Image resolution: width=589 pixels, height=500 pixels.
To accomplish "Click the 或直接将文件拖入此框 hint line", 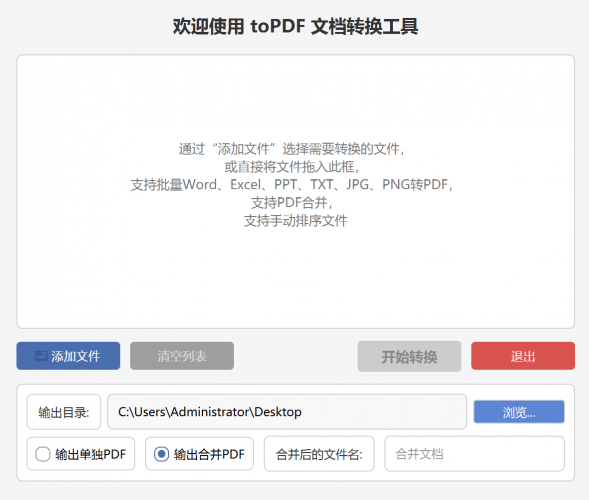I will (292, 167).
